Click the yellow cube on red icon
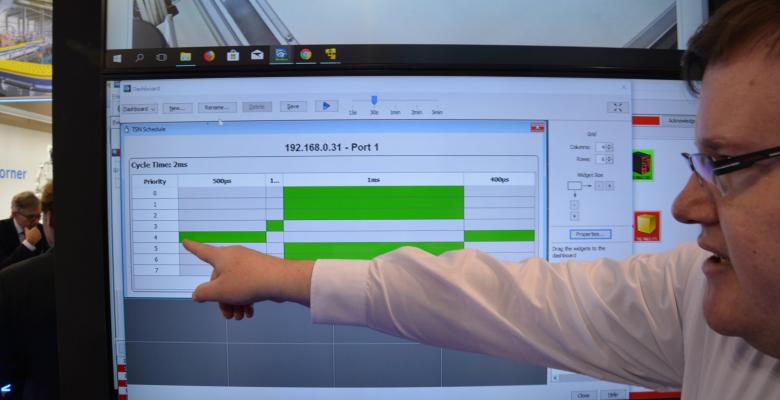 (647, 226)
